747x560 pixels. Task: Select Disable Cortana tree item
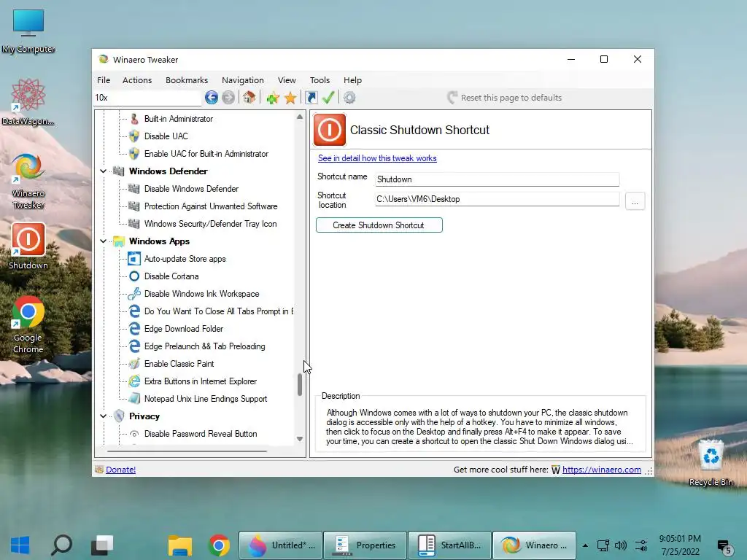pos(171,276)
